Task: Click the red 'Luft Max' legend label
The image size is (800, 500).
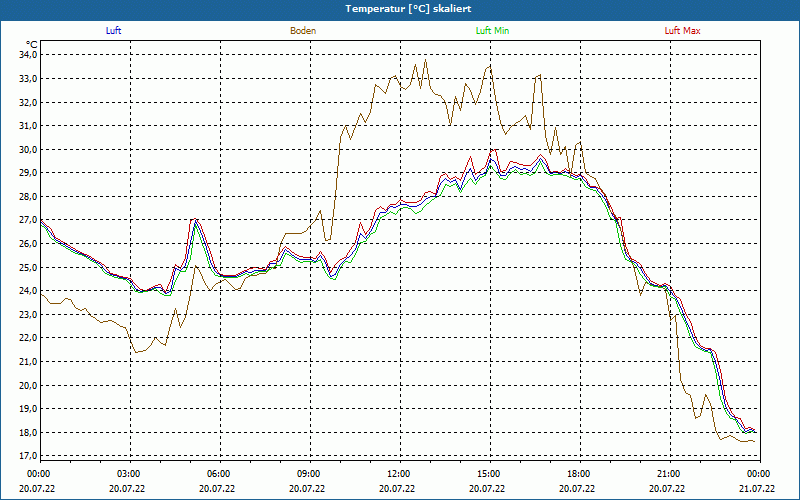Action: (x=682, y=31)
